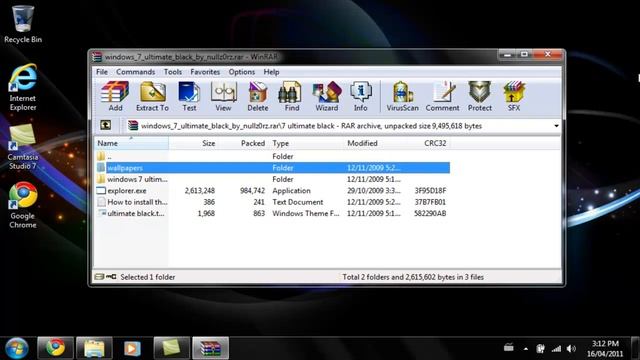Screen dimensions: 640x360
Task: Show hidden system tray icons
Action: click(x=526, y=349)
